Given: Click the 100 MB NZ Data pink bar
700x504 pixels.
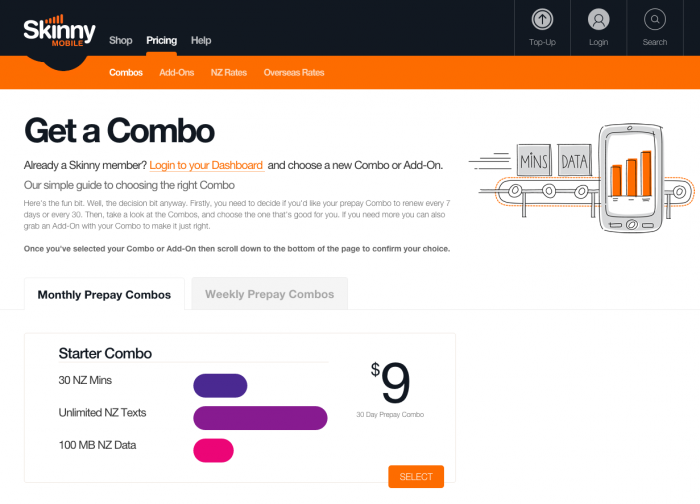Looking at the screenshot, I should [x=213, y=450].
